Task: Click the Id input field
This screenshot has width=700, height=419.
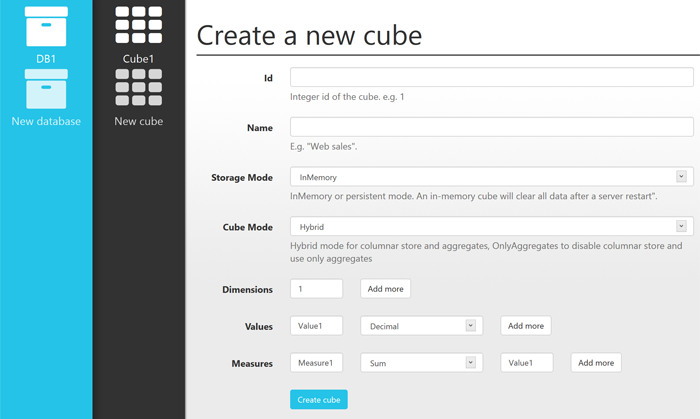Action: point(492,77)
